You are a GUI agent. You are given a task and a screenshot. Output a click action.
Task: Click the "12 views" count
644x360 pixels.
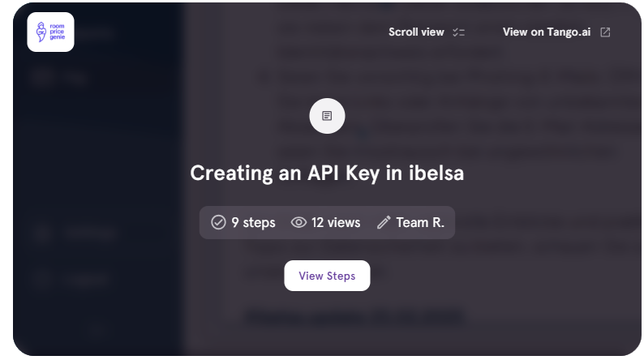point(336,222)
